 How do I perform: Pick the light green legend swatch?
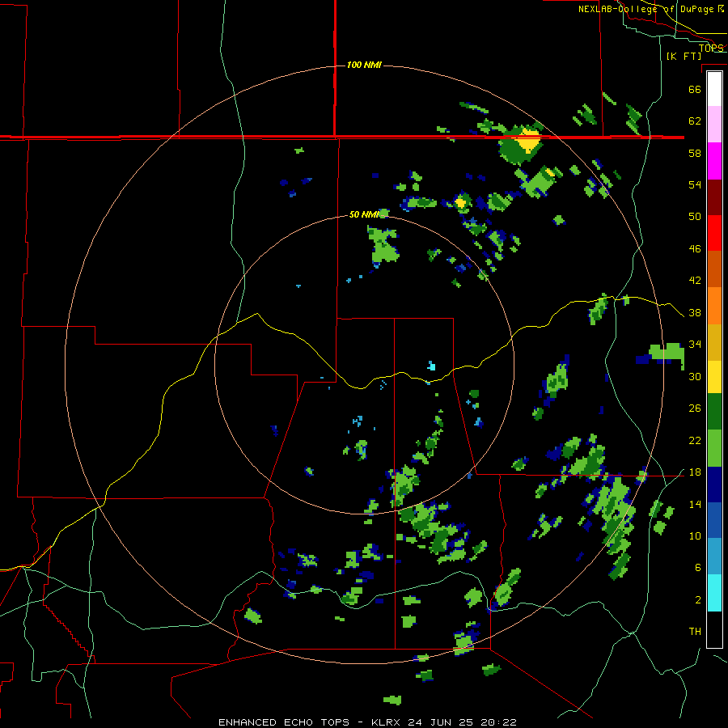tap(714, 448)
